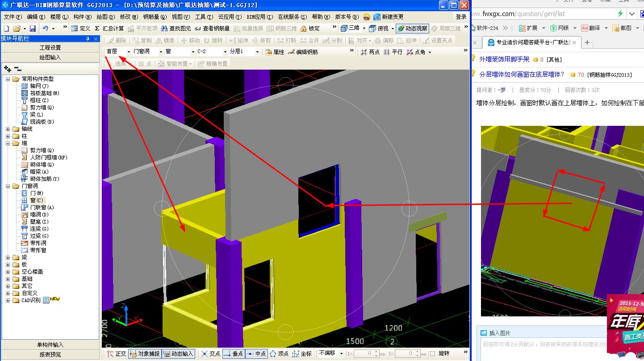This screenshot has height=361, width=644.
Task: Click 查找图元 find element tool
Action: pos(176,29)
